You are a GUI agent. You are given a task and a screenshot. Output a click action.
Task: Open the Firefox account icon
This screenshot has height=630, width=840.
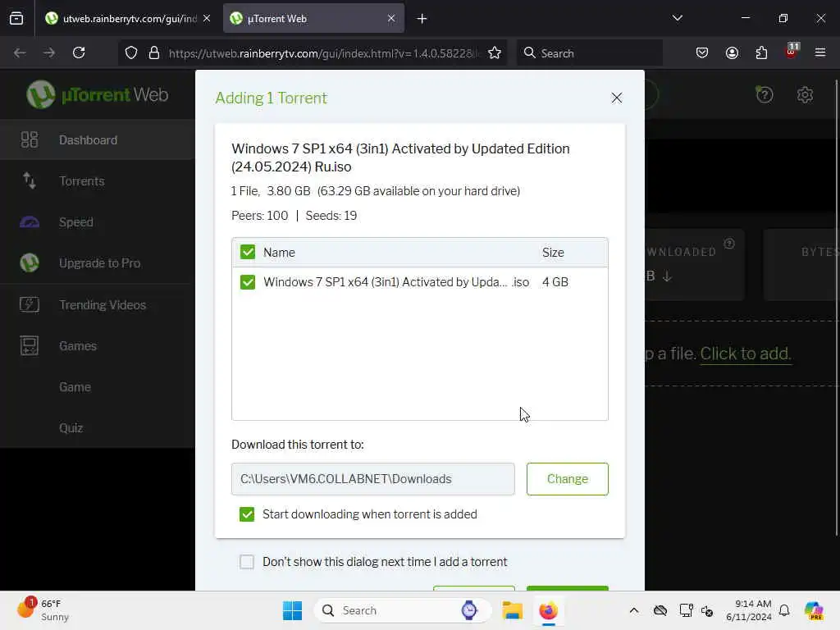732,52
